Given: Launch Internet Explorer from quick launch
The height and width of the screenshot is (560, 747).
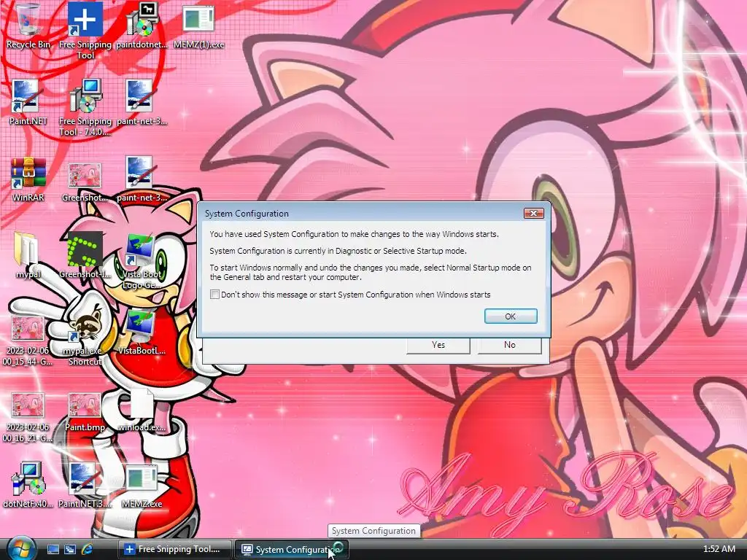Looking at the screenshot, I should [x=87, y=549].
